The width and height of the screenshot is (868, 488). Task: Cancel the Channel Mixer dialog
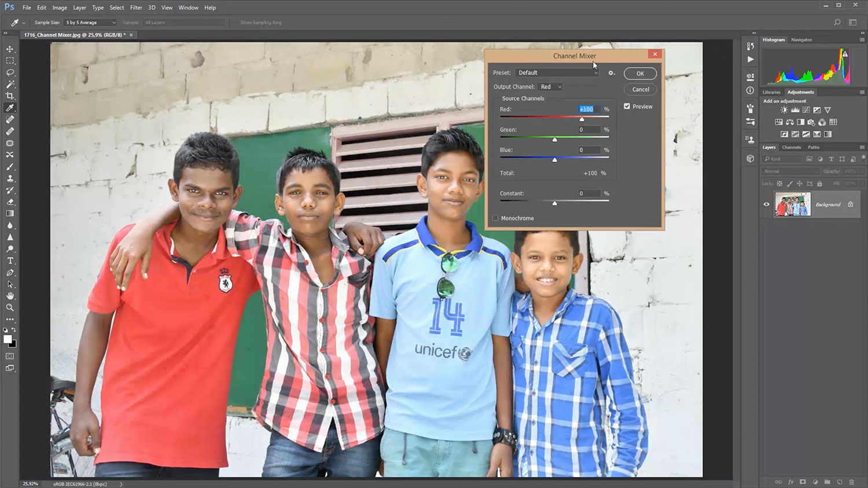(640, 89)
